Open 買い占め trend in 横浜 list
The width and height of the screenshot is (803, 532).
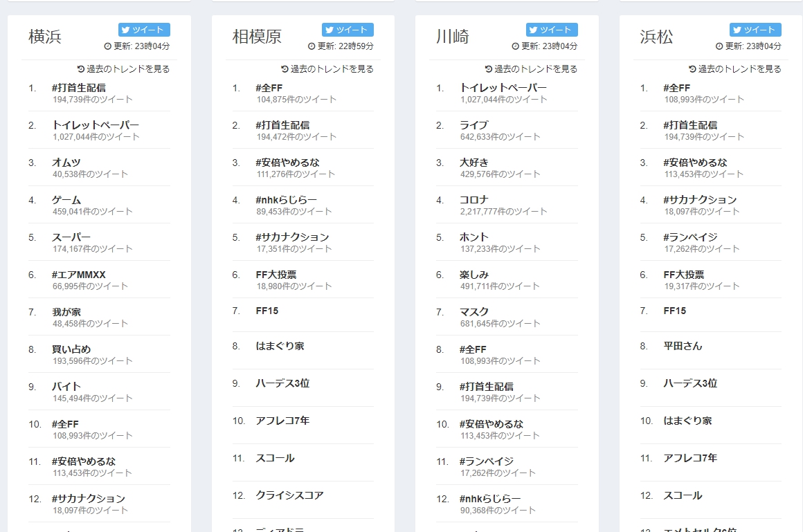[71, 349]
